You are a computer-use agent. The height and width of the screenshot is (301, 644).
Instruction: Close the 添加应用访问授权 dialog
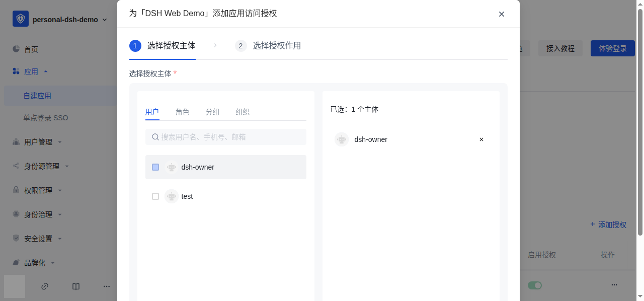point(502,14)
